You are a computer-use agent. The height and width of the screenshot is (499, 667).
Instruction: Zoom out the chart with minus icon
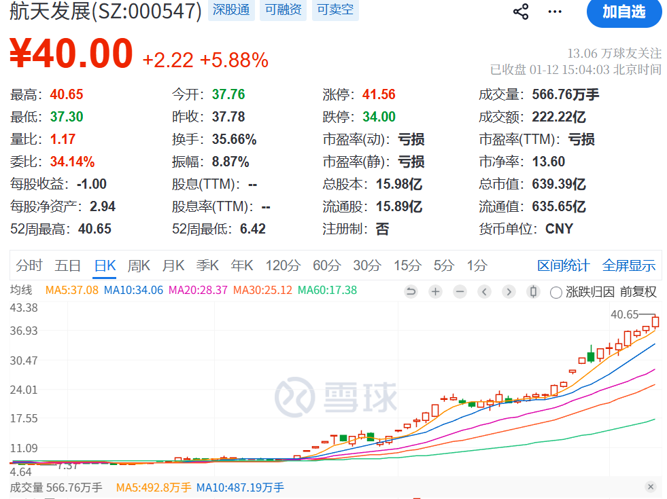point(461,292)
